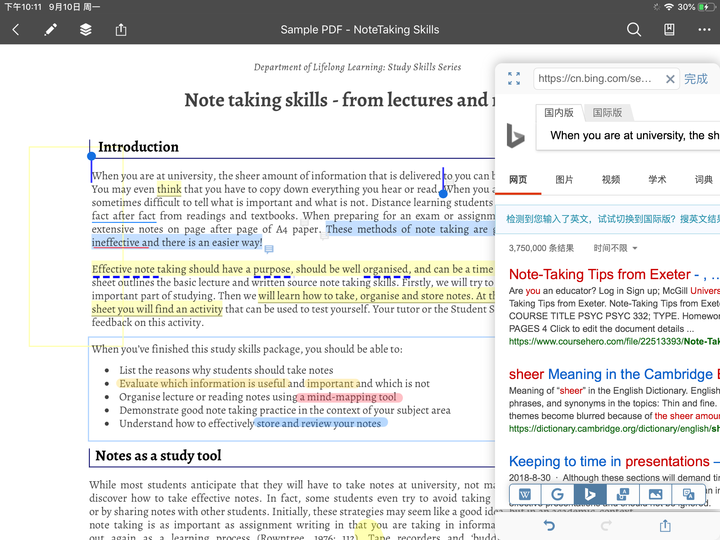720x540 pixels.
Task: Tap the document title 'Sample PDF - NoteTaking Skills'
Action: click(360, 30)
